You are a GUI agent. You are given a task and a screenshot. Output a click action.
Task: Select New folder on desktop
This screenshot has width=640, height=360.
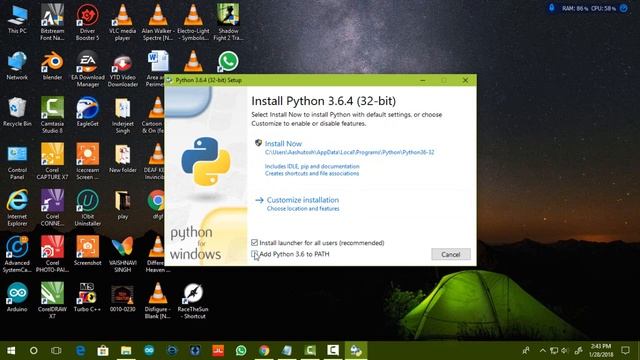(122, 158)
